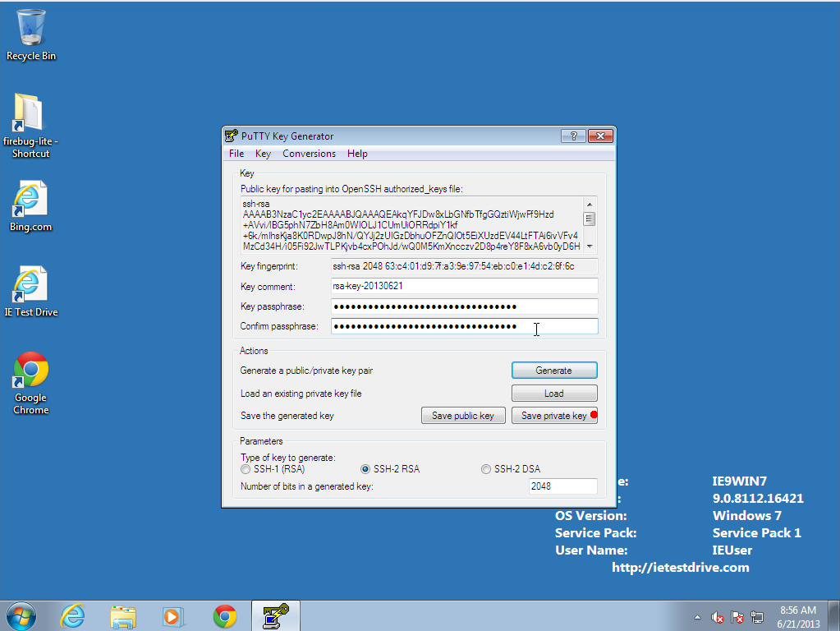The height and width of the screenshot is (631, 840).
Task: Click the taskbar clock showing 8:56 AM
Action: coord(798,616)
